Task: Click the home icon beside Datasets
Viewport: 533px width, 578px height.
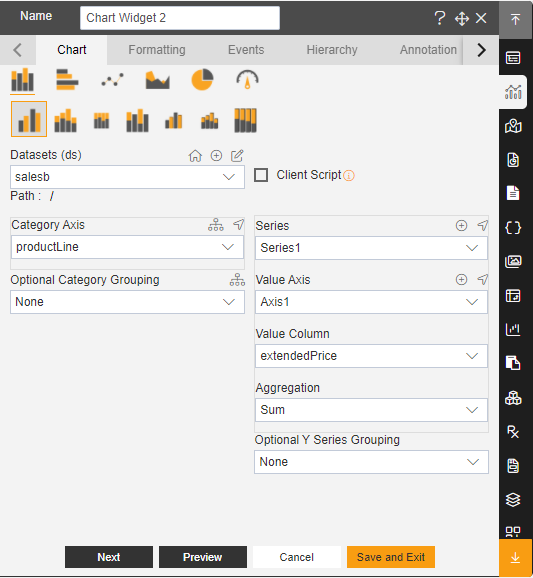Action: coord(195,156)
